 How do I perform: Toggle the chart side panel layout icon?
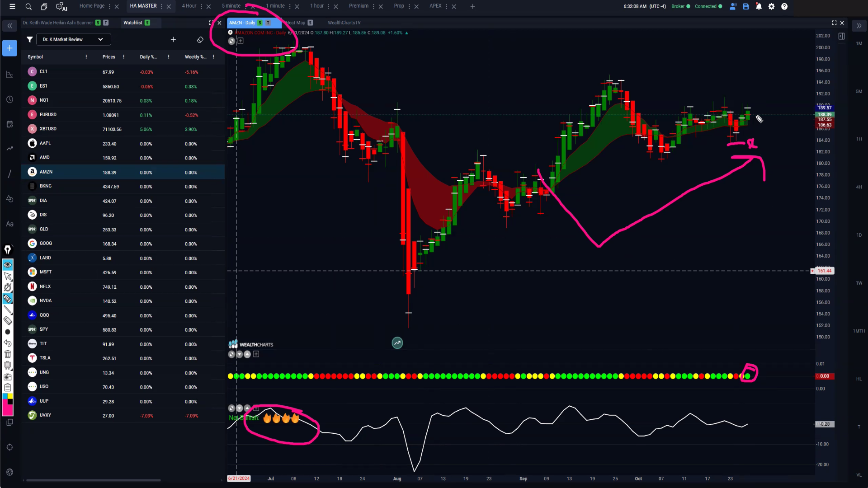point(841,36)
